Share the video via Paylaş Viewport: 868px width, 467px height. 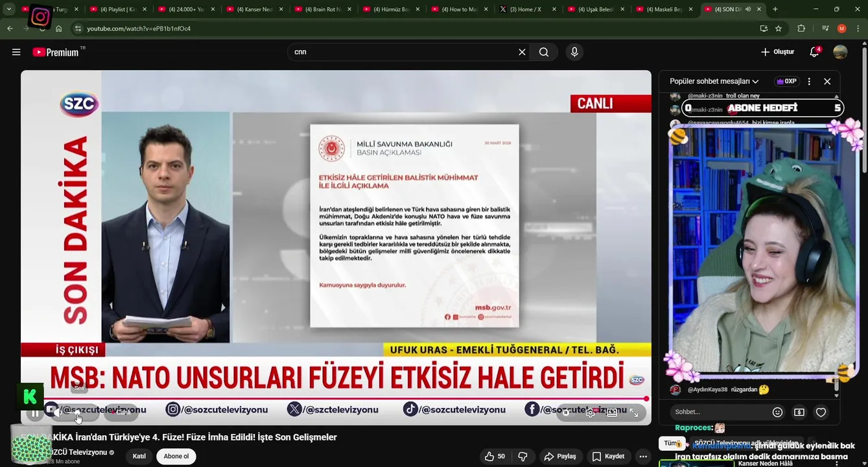pyautogui.click(x=560, y=457)
